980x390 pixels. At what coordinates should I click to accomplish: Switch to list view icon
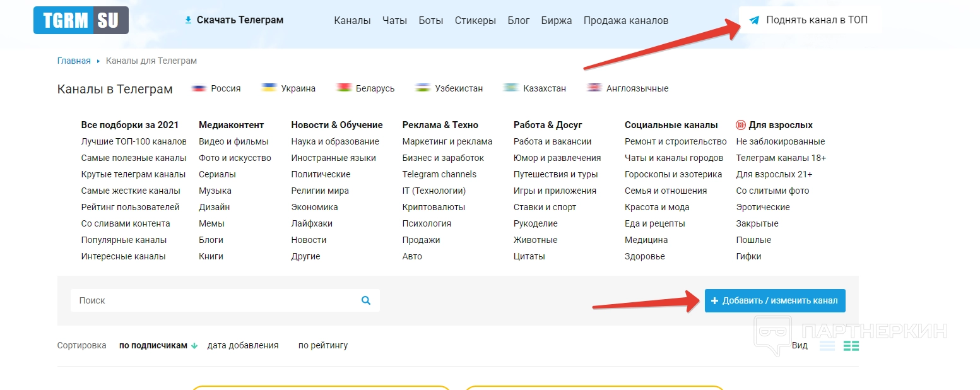click(827, 346)
